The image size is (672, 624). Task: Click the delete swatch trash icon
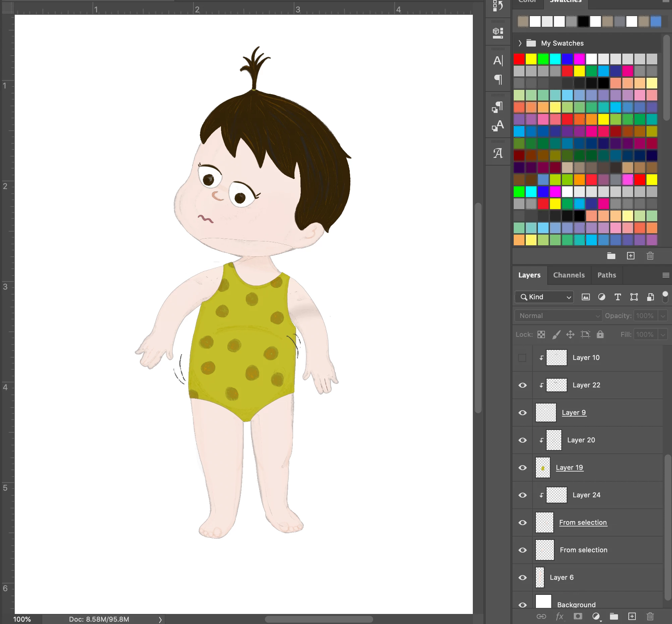tap(650, 256)
